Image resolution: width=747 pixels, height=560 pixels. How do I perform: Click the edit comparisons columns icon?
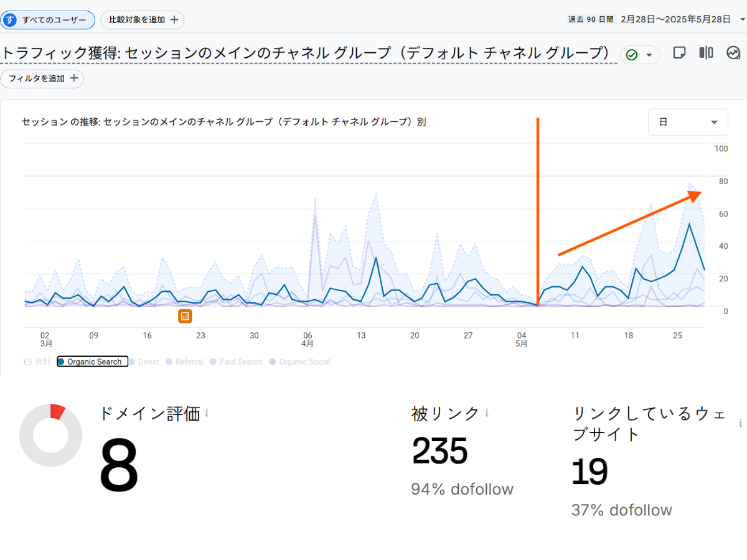point(706,53)
